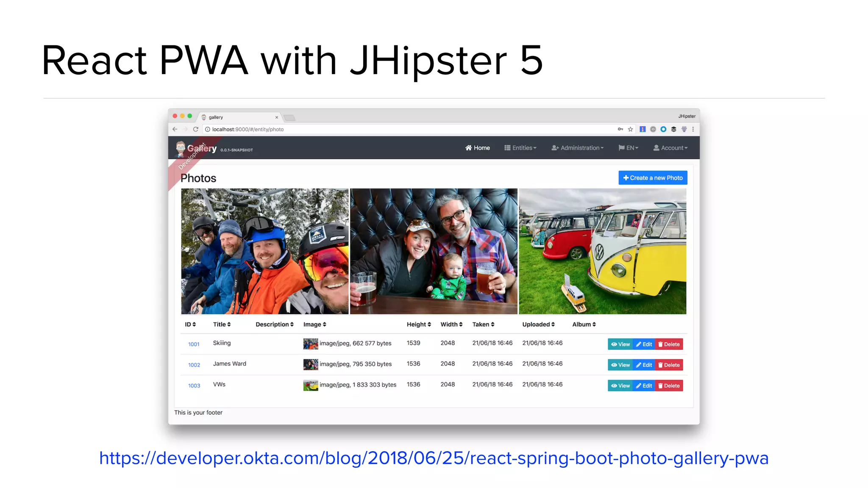Edit the Skiing photo entry
Viewport: 868px width, 488px height.
(x=644, y=344)
